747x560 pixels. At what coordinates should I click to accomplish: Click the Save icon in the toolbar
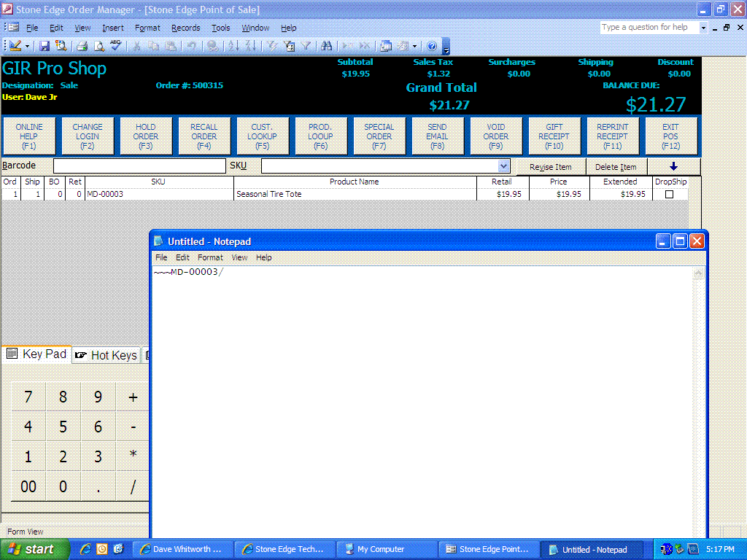coord(44,46)
